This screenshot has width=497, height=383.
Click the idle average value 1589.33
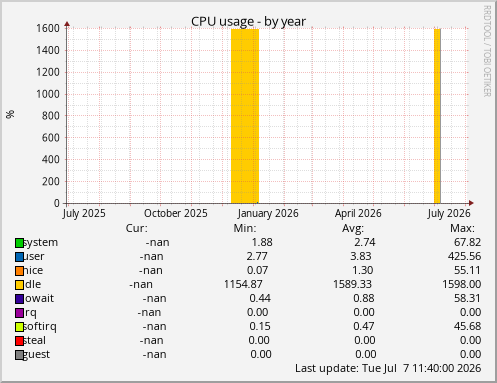[x=352, y=284]
